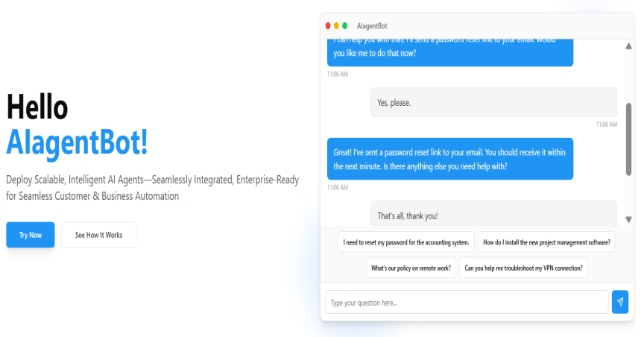Click the yellow window dot
This screenshot has width=644, height=337.
(336, 26)
